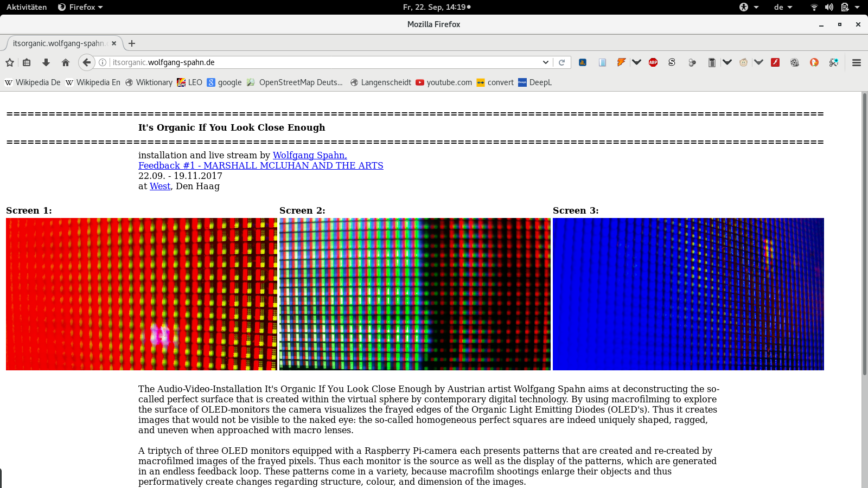
Task: Toggle the Downloads arrow in the toolbar
Action: [x=46, y=62]
